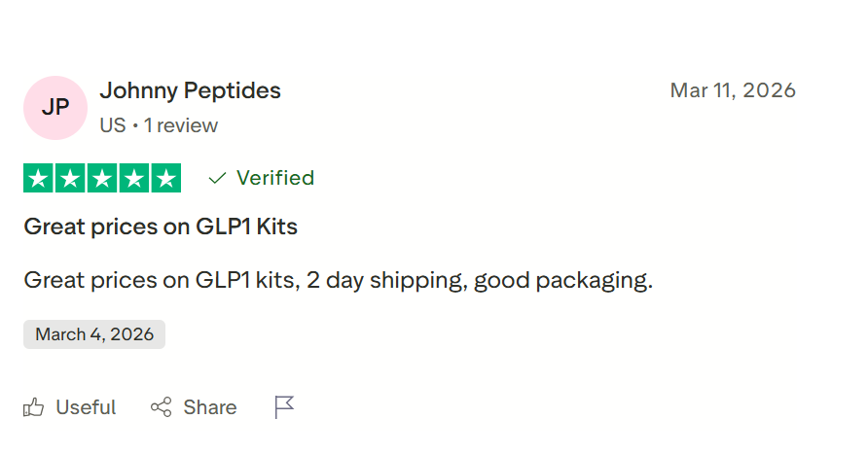Click the first green rating star
The height and width of the screenshot is (454, 868).
click(39, 178)
